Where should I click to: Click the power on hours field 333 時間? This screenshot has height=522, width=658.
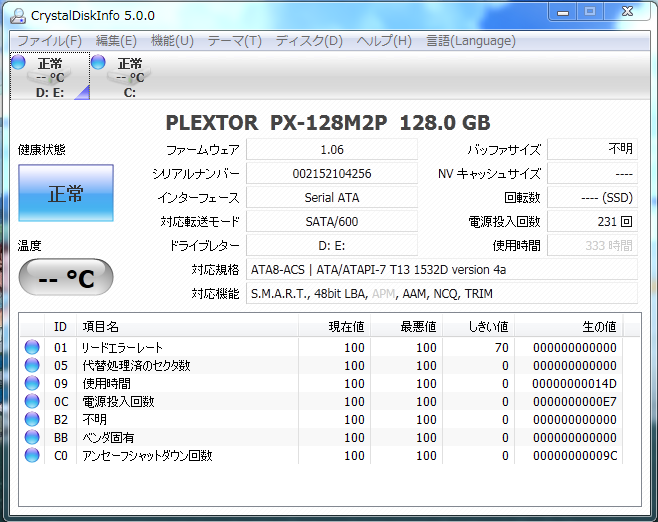(593, 245)
